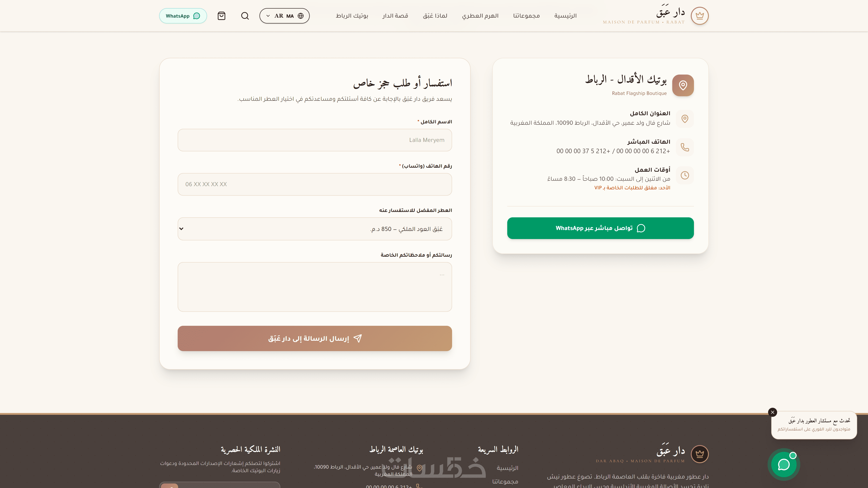Focus the phone number input field

click(315, 184)
